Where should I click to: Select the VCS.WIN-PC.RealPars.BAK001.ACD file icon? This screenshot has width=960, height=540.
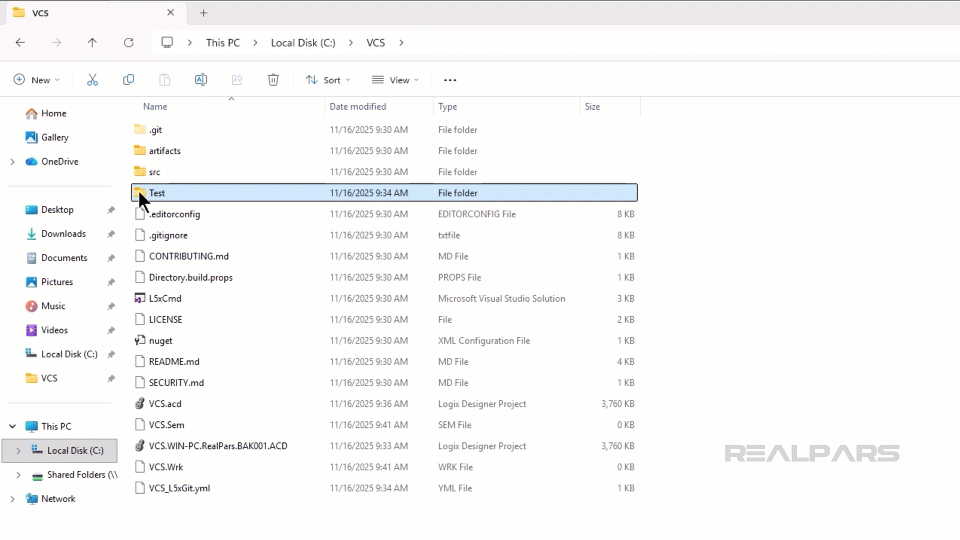140,446
